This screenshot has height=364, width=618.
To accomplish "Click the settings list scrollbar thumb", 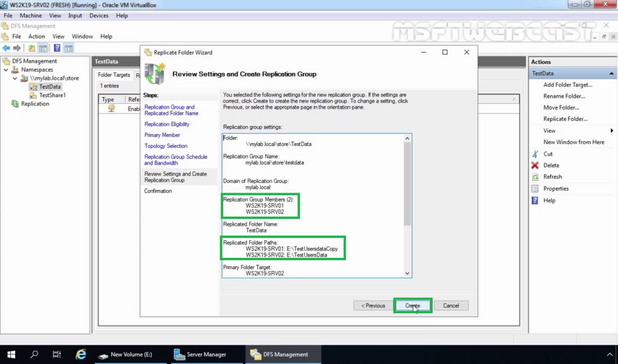I will (407, 184).
